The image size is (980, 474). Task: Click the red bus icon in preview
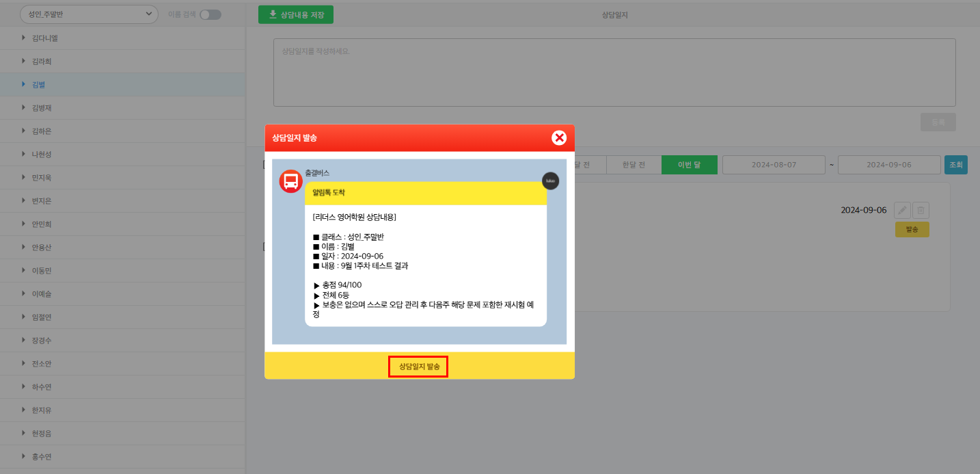[290, 181]
